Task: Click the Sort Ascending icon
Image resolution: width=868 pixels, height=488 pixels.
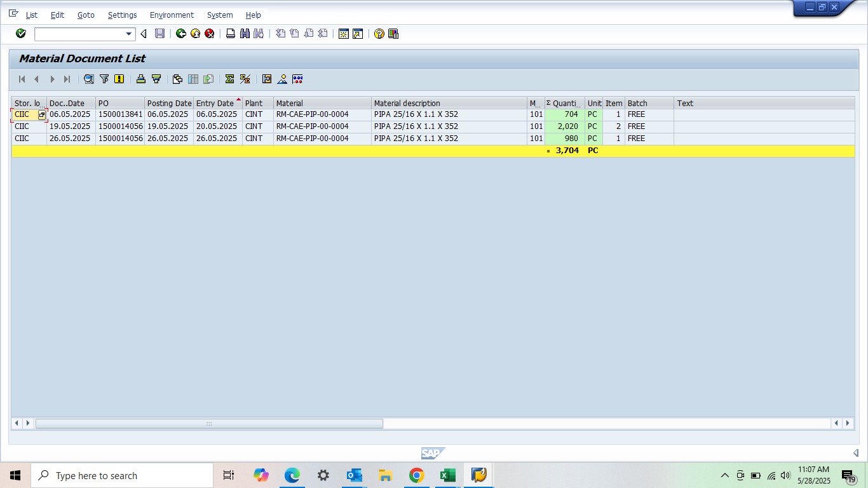Action: pos(141,79)
